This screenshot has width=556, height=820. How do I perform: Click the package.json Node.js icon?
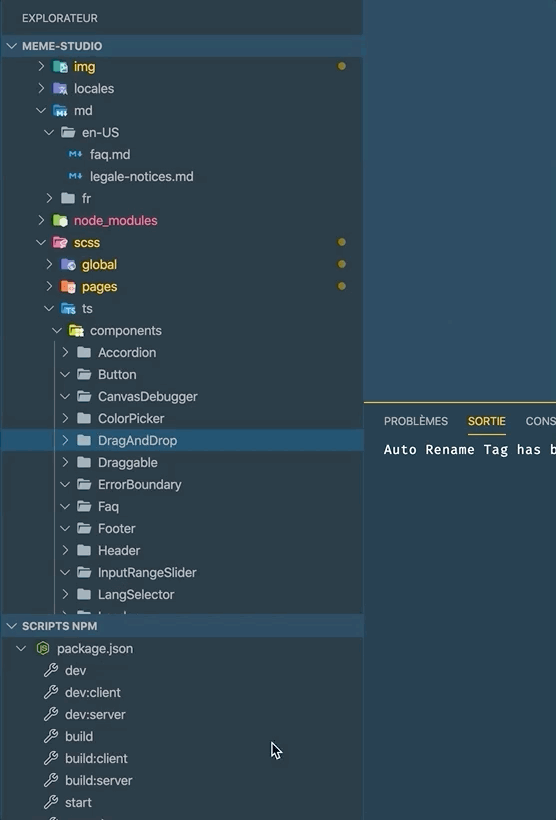click(x=43, y=648)
